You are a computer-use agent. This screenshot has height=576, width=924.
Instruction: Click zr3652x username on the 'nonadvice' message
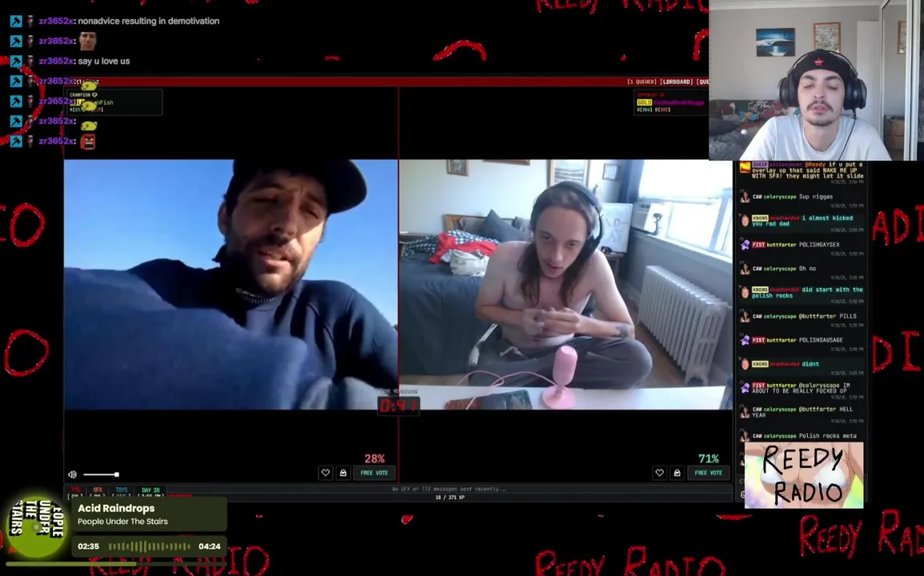coord(56,22)
